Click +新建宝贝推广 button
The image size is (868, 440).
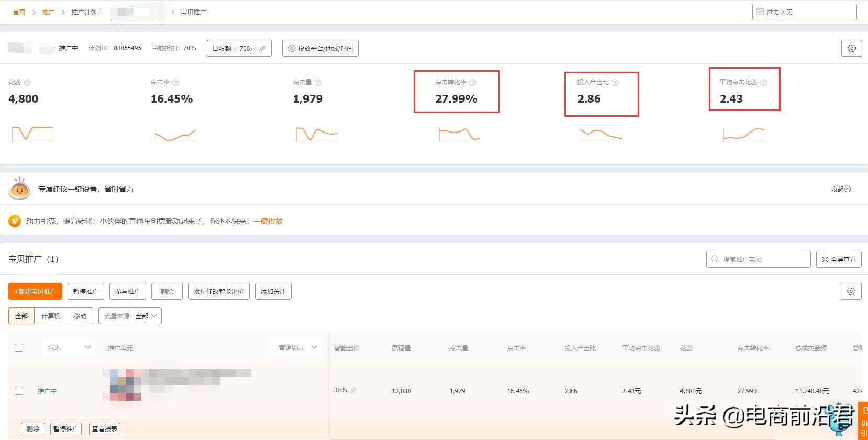pos(35,291)
